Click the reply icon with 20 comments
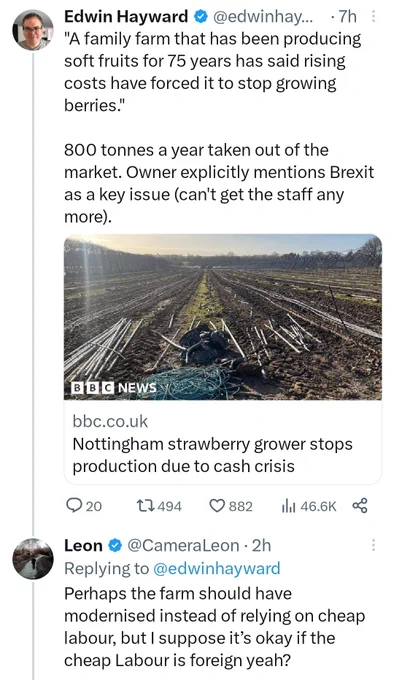The image size is (394, 680). tap(84, 506)
